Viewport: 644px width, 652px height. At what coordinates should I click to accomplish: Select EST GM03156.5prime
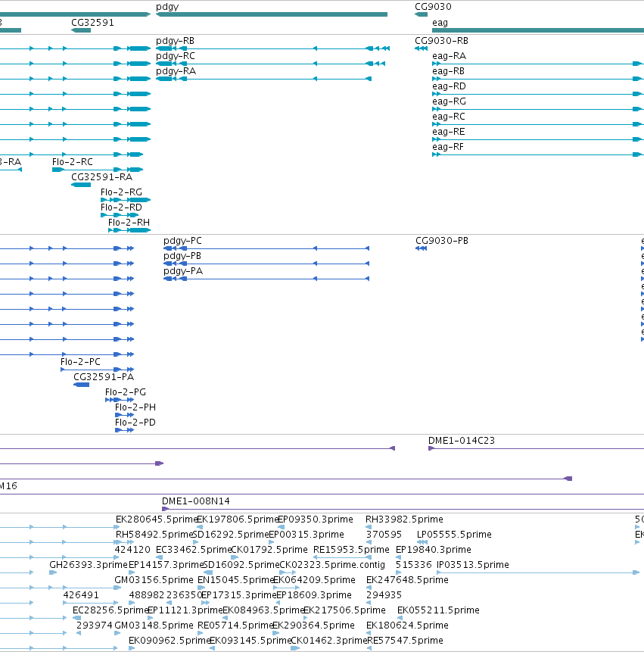click(154, 580)
